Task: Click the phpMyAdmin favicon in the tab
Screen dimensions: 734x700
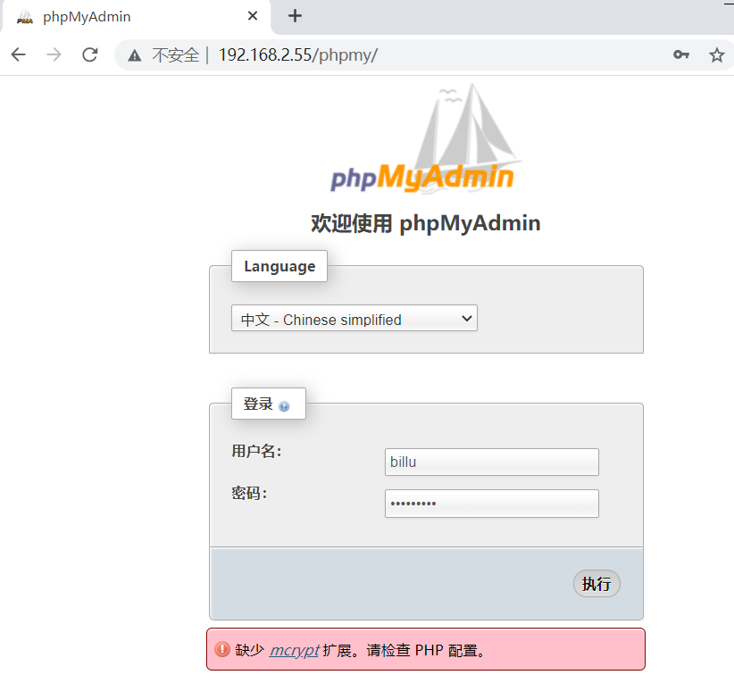Action: pos(25,17)
